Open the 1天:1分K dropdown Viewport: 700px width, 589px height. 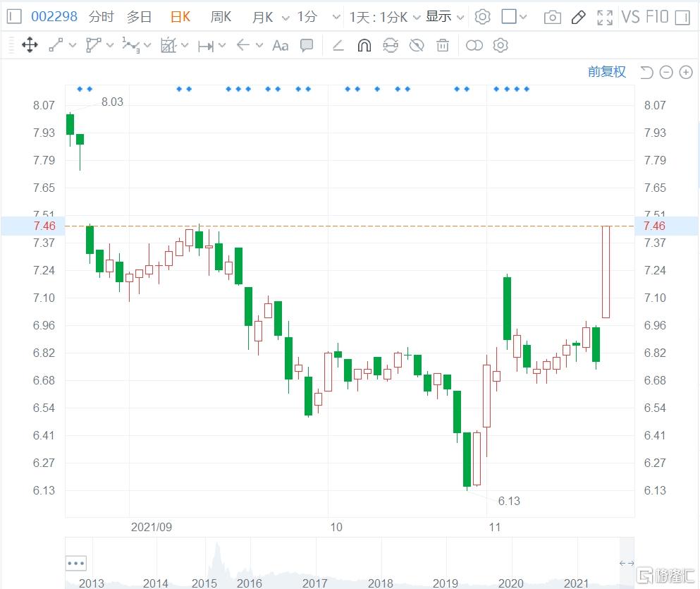384,17
